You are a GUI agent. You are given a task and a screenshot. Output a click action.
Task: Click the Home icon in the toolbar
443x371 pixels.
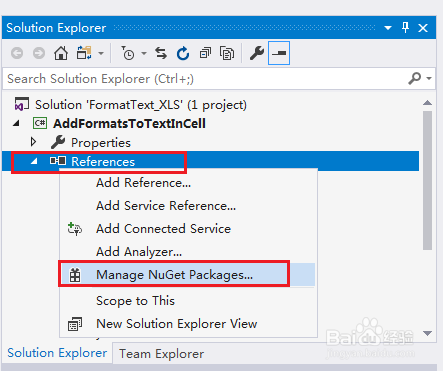(x=61, y=53)
